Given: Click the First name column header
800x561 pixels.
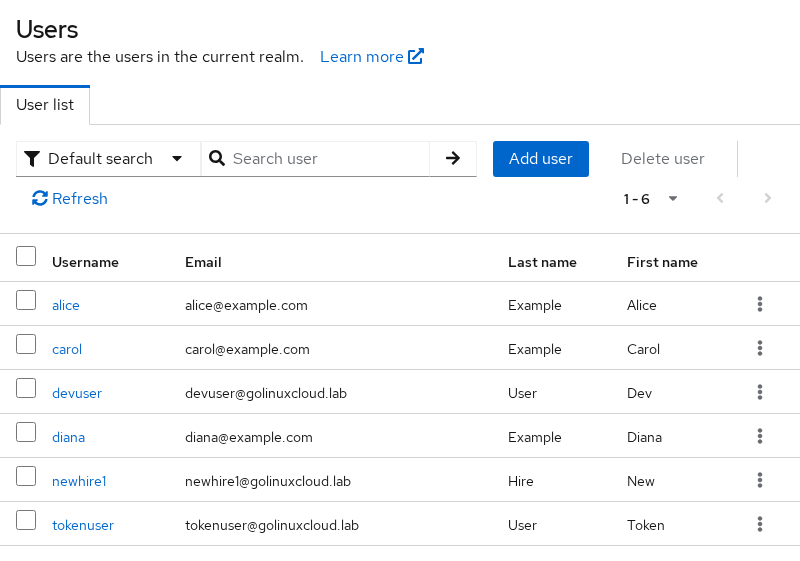Looking at the screenshot, I should click(662, 262).
